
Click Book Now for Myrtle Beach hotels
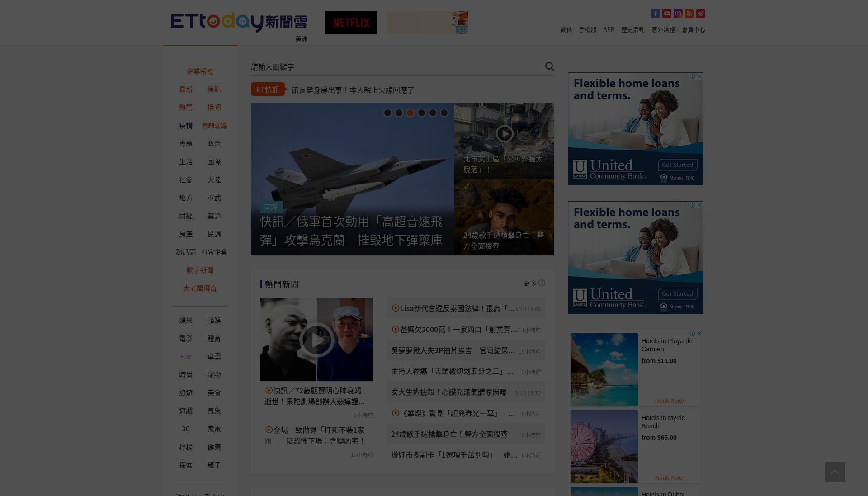(669, 478)
